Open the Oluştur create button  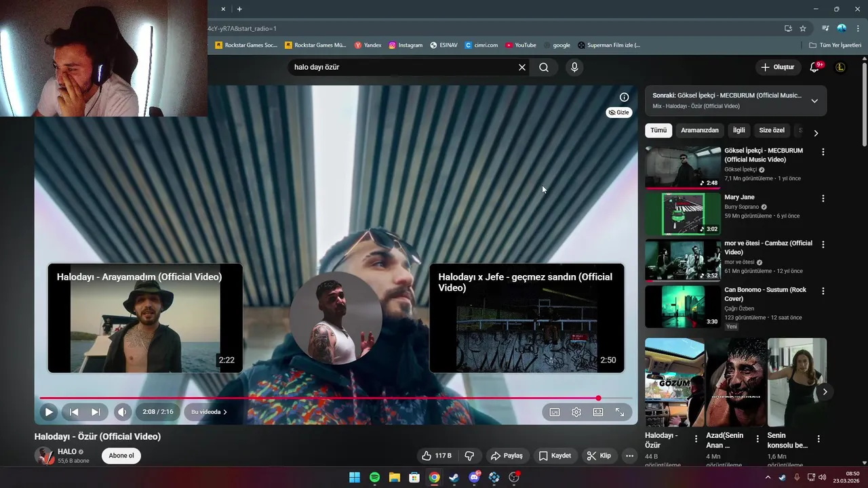[777, 67]
